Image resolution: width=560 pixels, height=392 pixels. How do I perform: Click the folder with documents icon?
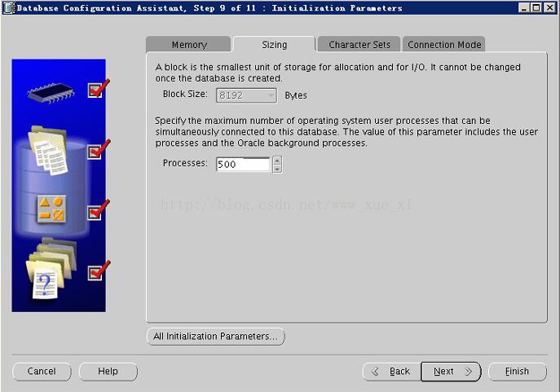click(48, 151)
